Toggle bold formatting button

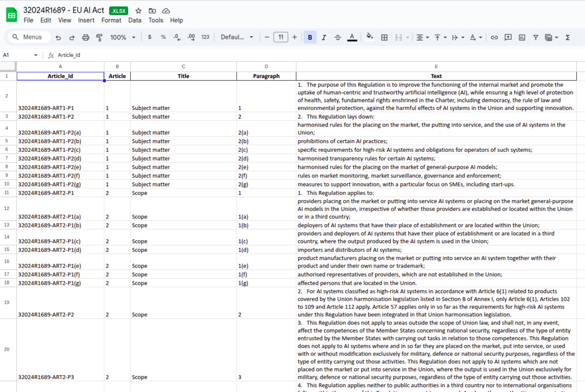tap(310, 37)
